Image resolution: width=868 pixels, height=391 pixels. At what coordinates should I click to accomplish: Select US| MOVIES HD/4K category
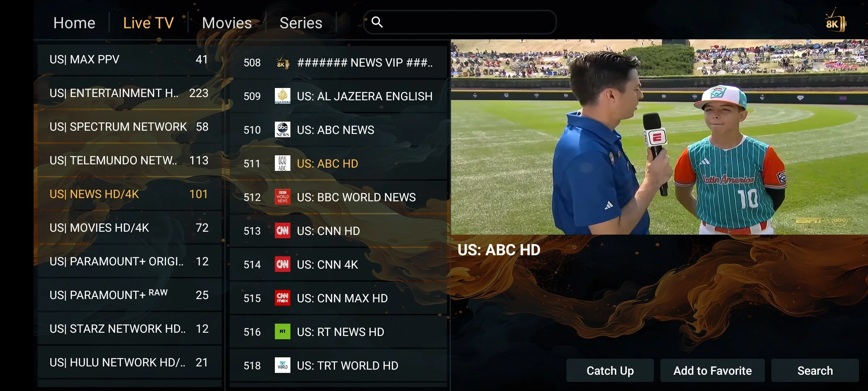129,228
